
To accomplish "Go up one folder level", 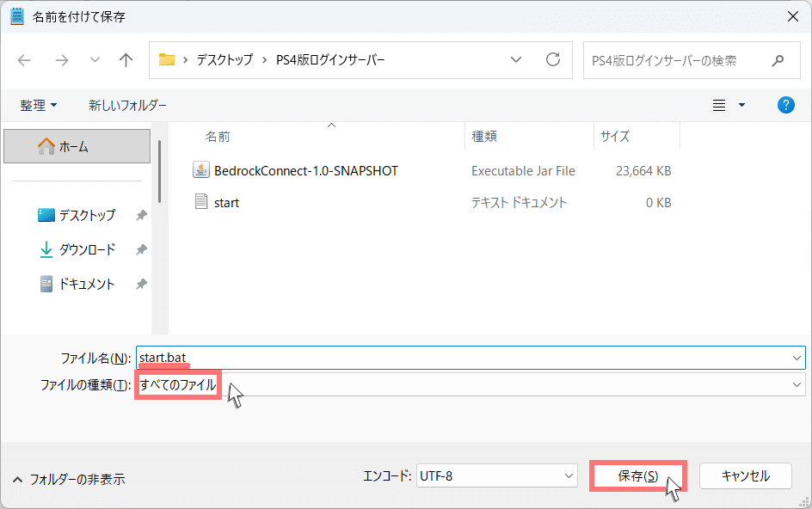I will pos(126,60).
